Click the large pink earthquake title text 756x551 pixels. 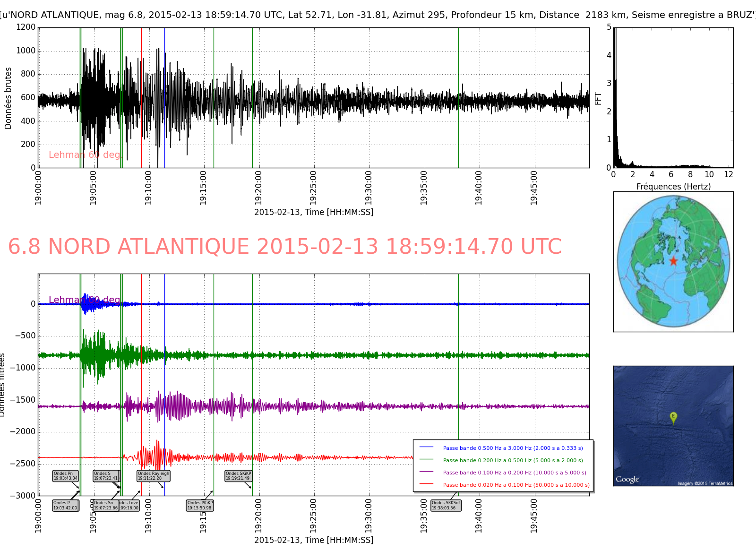(x=285, y=247)
